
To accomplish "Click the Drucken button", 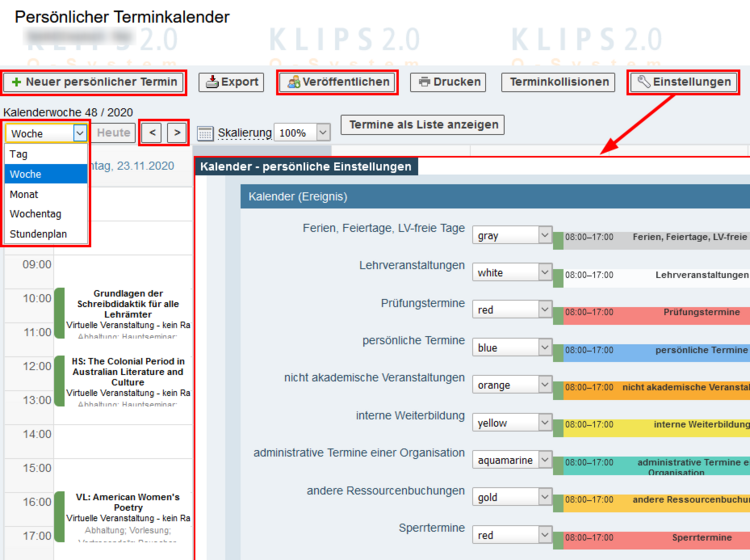I will (448, 82).
